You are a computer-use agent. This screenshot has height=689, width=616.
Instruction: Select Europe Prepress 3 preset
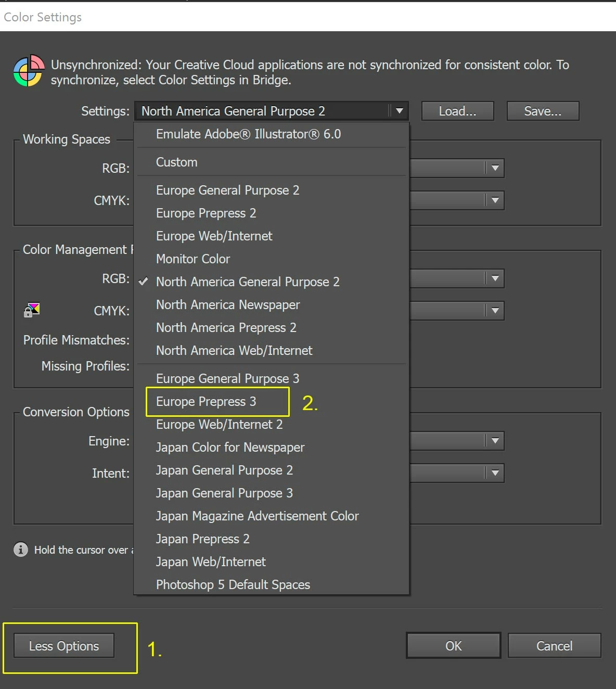pyautogui.click(x=271, y=402)
